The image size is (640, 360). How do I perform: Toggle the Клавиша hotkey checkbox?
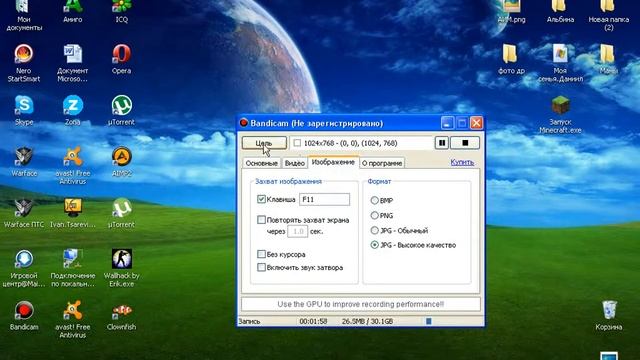click(x=261, y=199)
